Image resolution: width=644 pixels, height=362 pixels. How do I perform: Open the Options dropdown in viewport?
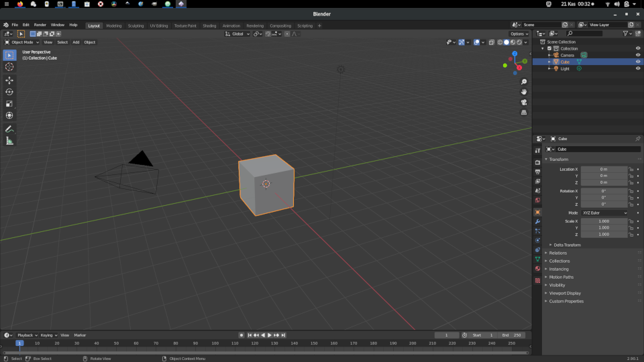[x=519, y=34]
